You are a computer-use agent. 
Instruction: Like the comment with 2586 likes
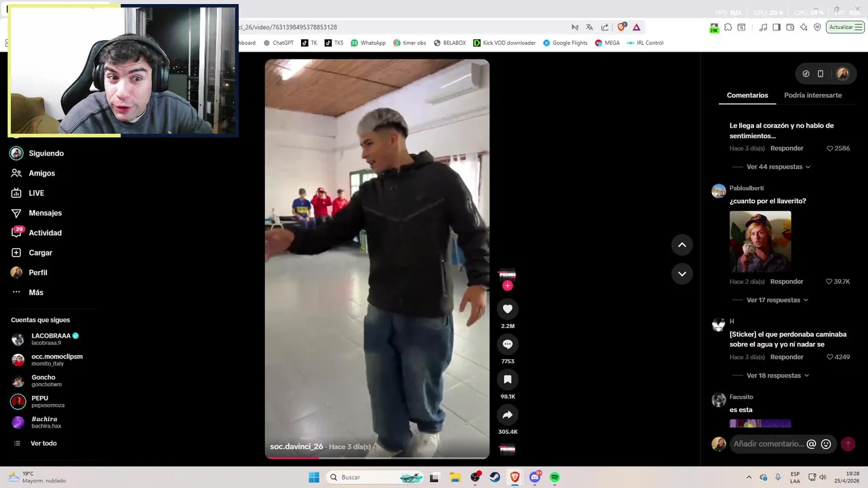tap(830, 148)
